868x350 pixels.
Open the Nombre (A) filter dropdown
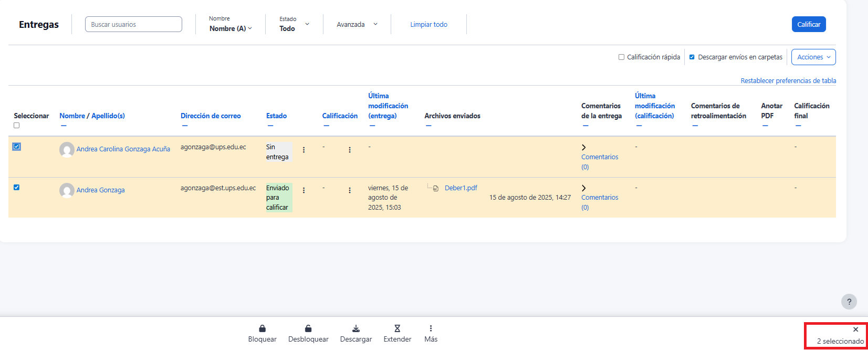click(231, 28)
